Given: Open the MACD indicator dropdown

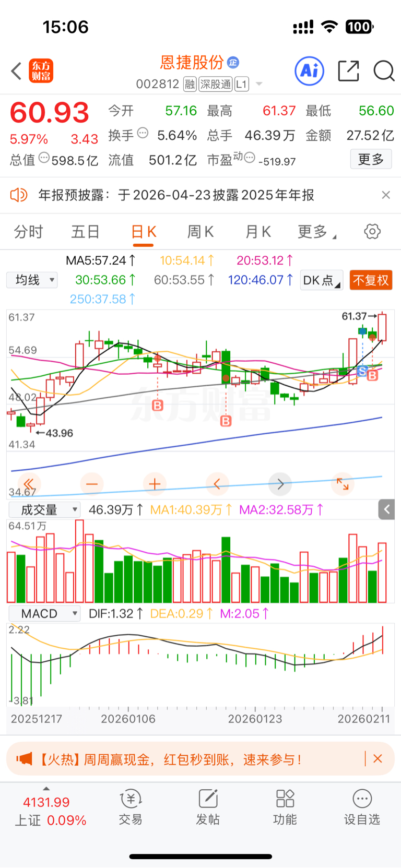Looking at the screenshot, I should [44, 613].
